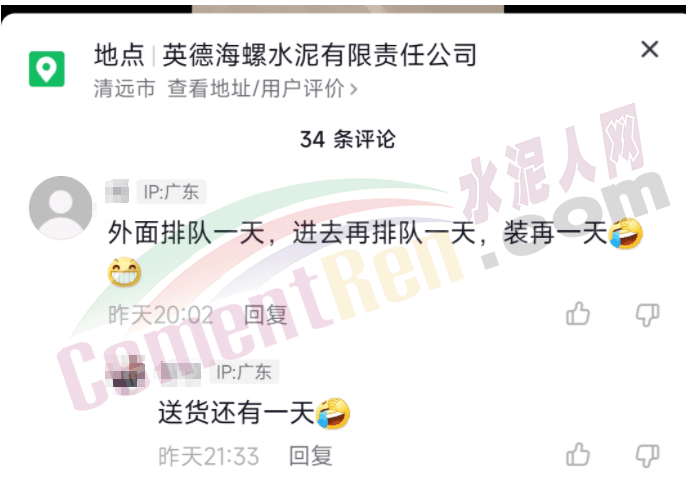The width and height of the screenshot is (686, 486).
Task: Close the comments panel with X
Action: (650, 49)
